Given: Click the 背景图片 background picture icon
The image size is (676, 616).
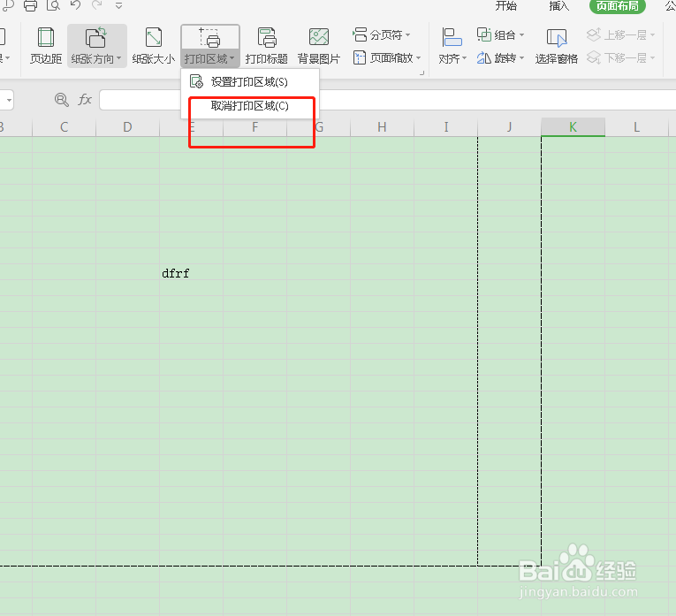Looking at the screenshot, I should pyautogui.click(x=319, y=37).
